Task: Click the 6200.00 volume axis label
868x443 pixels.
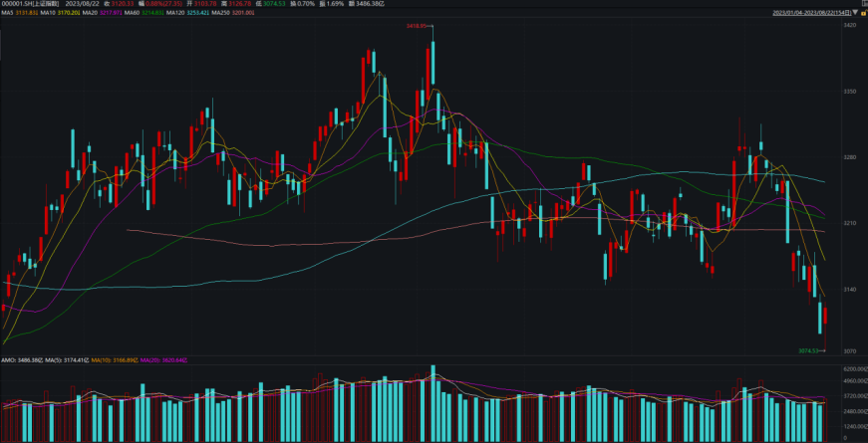Action: pyautogui.click(x=853, y=368)
